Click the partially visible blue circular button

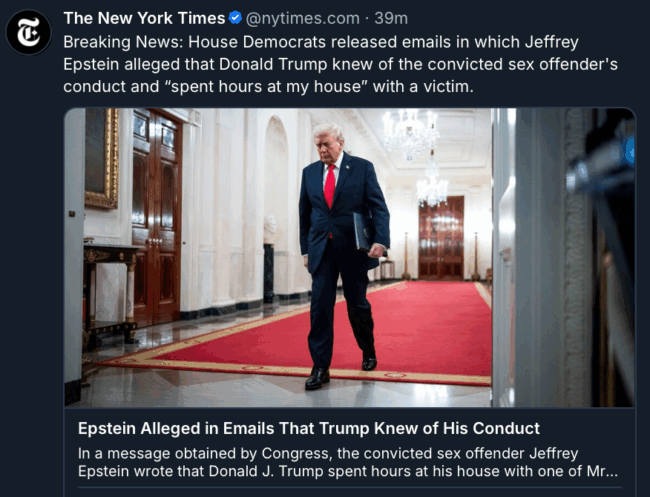631,153
